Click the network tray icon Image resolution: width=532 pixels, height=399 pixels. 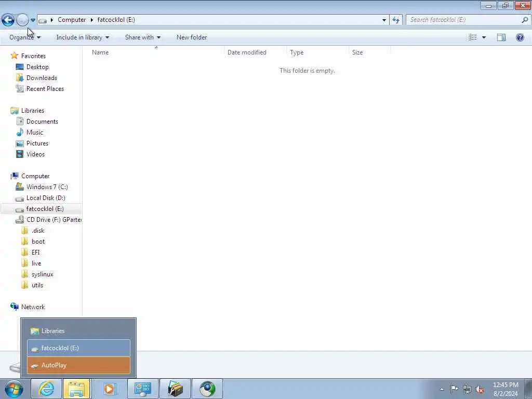(467, 389)
